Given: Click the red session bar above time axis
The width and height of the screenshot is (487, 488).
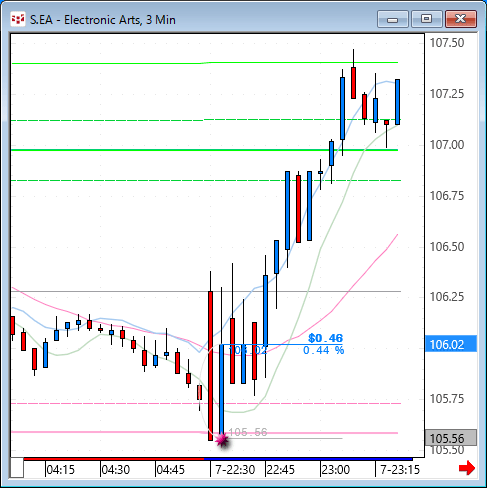Looking at the screenshot, I should pyautogui.click(x=114, y=459).
